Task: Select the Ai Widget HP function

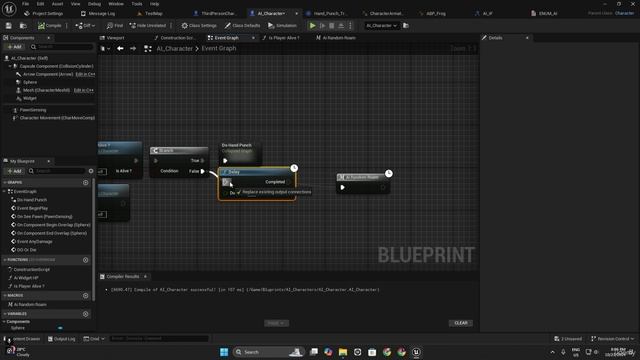Action: [26, 278]
